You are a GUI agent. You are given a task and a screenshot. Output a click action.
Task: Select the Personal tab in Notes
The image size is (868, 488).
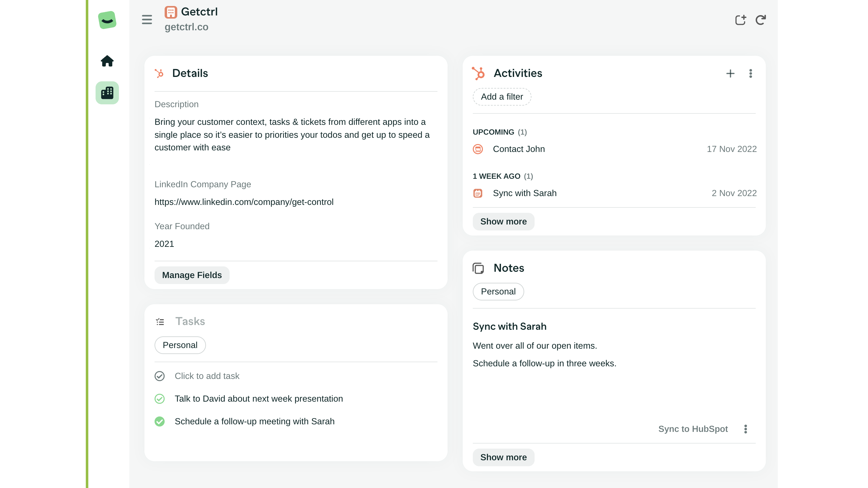[498, 291]
